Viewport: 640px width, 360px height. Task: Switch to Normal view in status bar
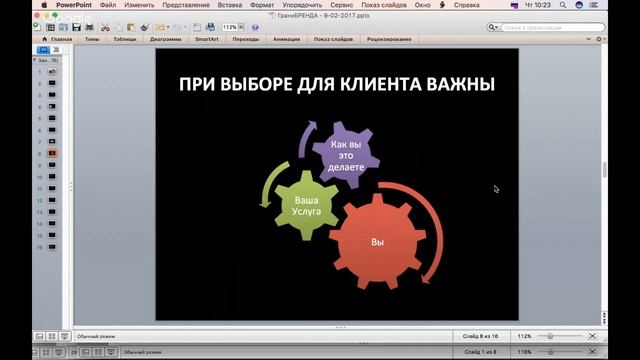[40, 336]
